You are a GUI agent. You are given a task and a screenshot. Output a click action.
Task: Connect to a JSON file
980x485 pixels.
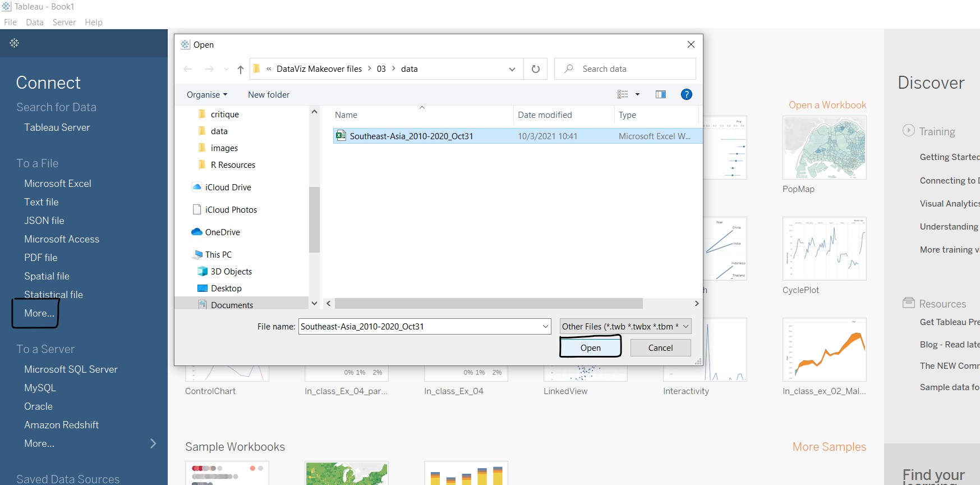click(44, 221)
